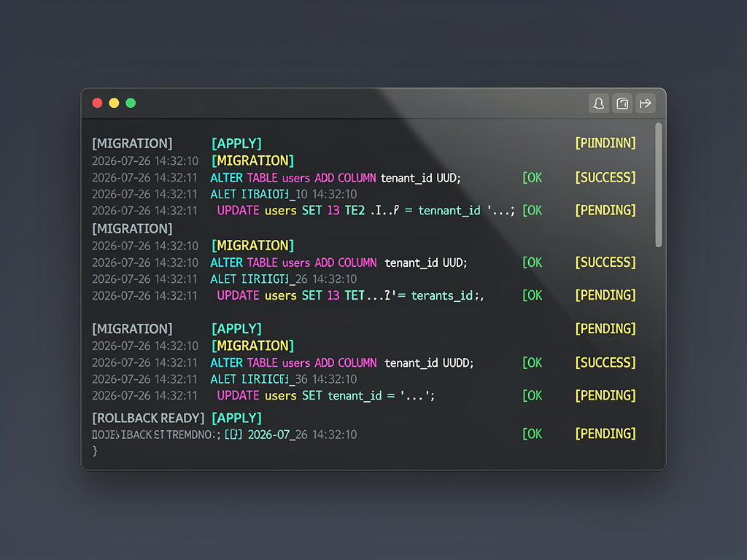Click the [OK tag on the 'SET 13 TE2' row
The height and width of the screenshot is (560, 747).
532,211
